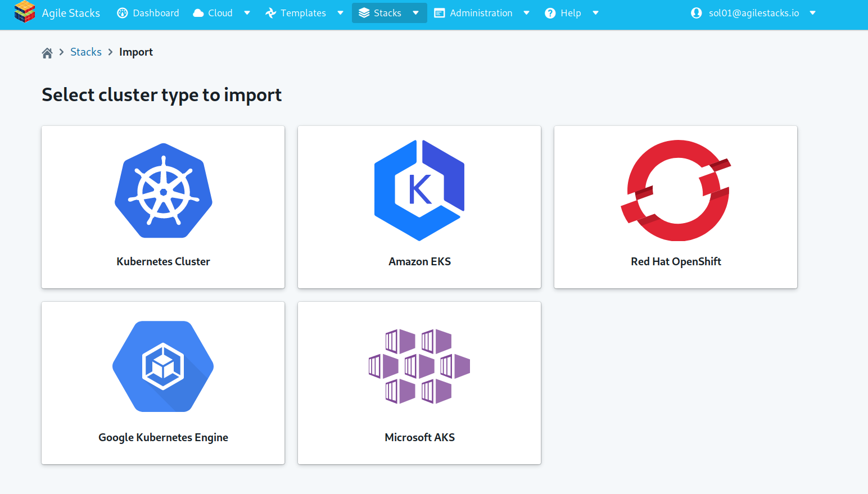Open the Templates menu
This screenshot has width=868, height=494.
pyautogui.click(x=304, y=13)
